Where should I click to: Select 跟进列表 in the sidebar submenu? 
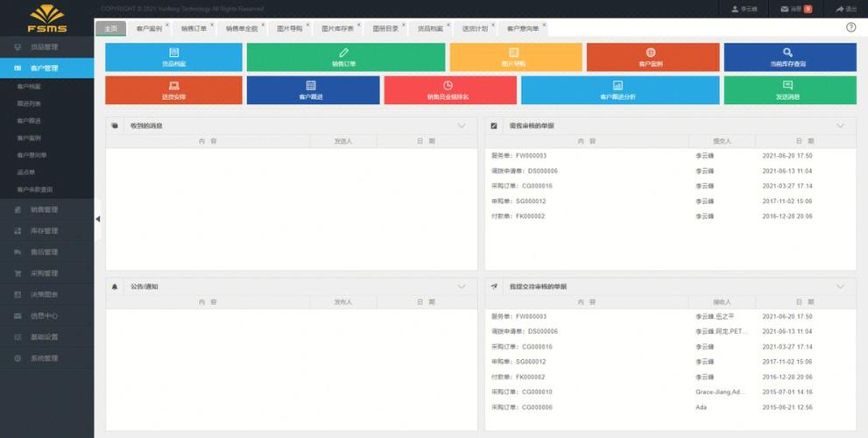29,104
